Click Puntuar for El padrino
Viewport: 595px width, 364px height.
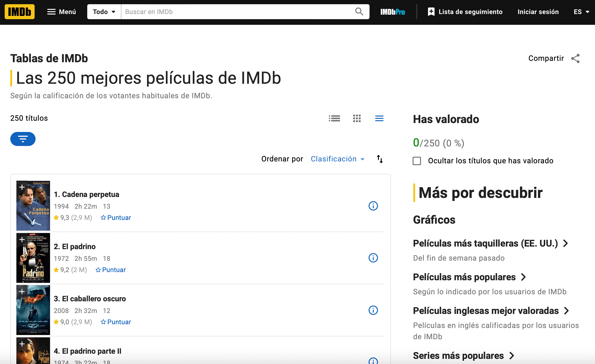111,270
